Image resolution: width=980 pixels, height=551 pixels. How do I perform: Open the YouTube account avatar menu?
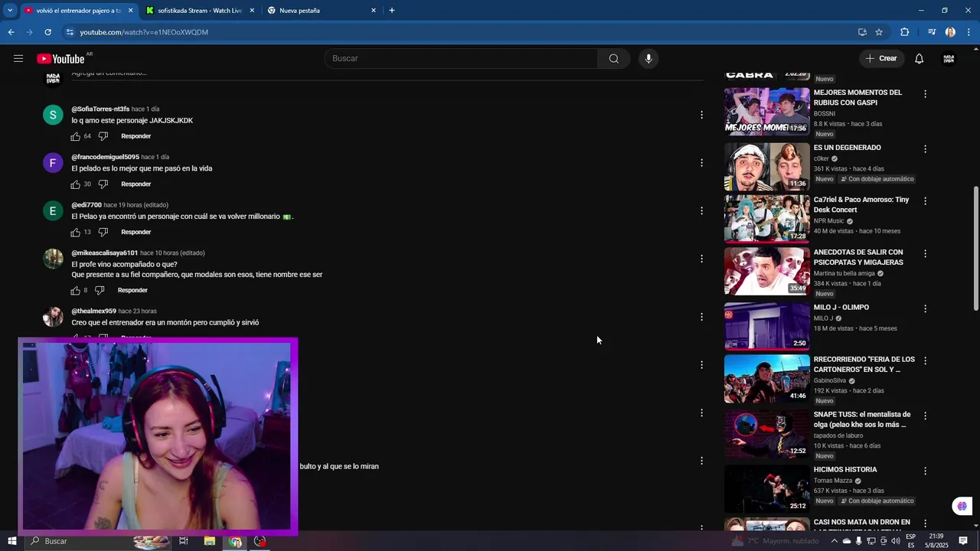pos(949,58)
